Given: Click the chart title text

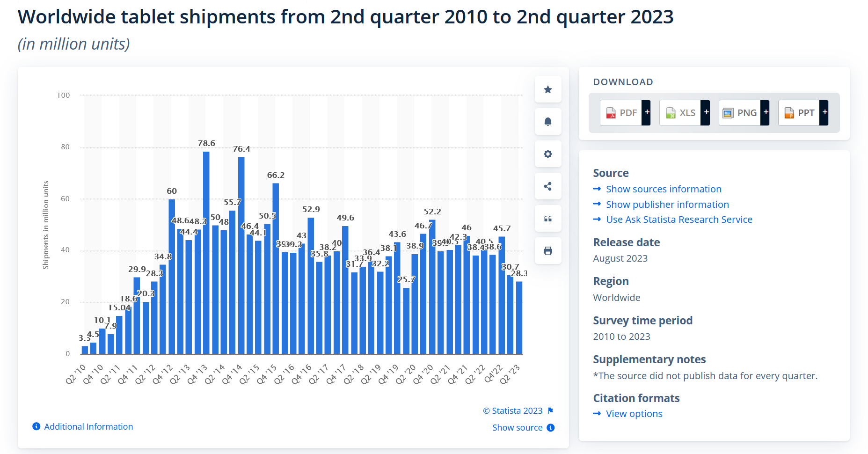Looking at the screenshot, I should [346, 17].
